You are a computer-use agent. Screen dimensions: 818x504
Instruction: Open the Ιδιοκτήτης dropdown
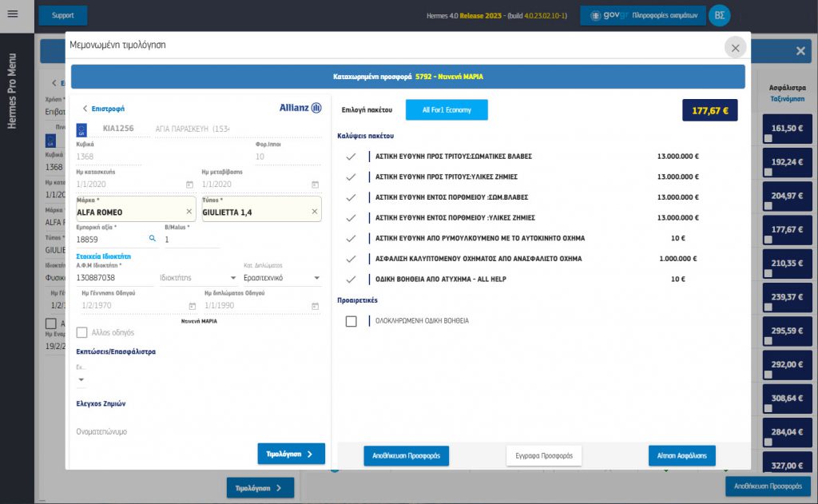point(198,278)
